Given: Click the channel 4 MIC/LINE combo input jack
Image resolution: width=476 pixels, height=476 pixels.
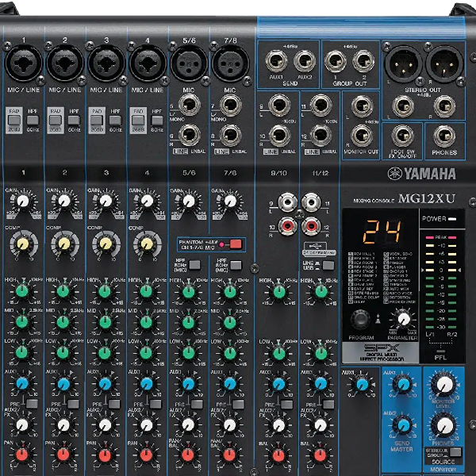Looking at the screenshot, I should tap(148, 63).
